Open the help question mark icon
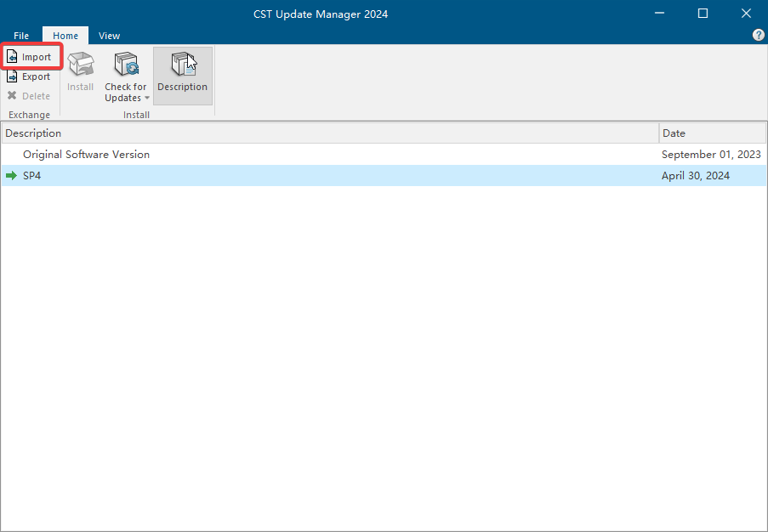This screenshot has height=532, width=768. tap(759, 35)
